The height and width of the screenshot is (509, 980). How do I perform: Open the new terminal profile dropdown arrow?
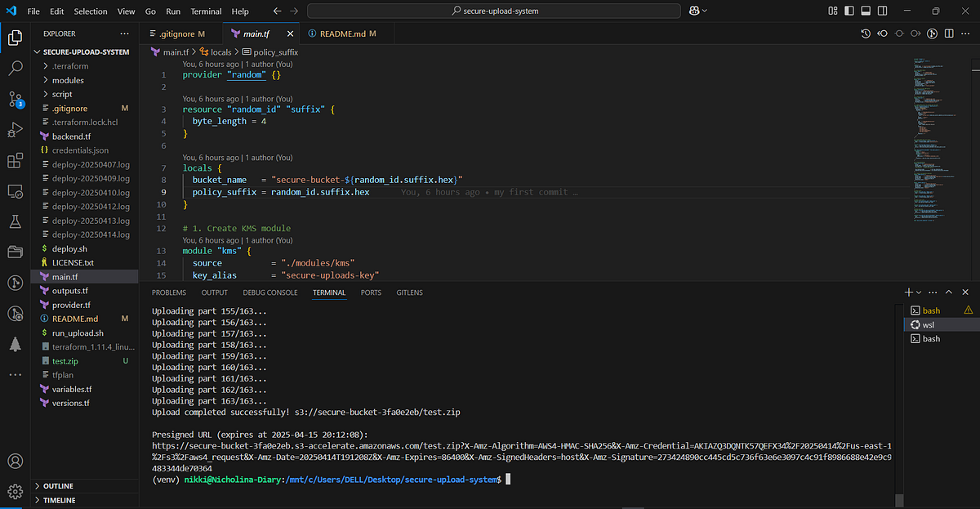pyautogui.click(x=920, y=292)
